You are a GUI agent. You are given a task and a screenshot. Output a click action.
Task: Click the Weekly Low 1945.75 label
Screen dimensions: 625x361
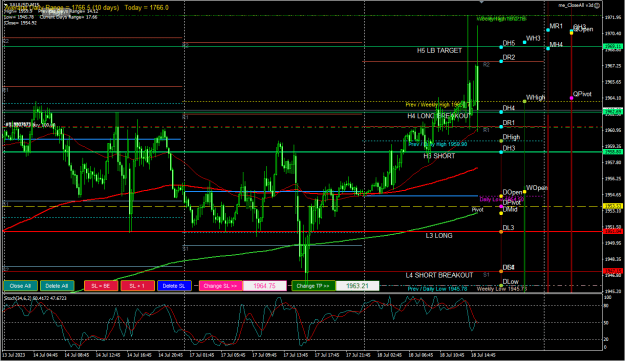coord(502,288)
